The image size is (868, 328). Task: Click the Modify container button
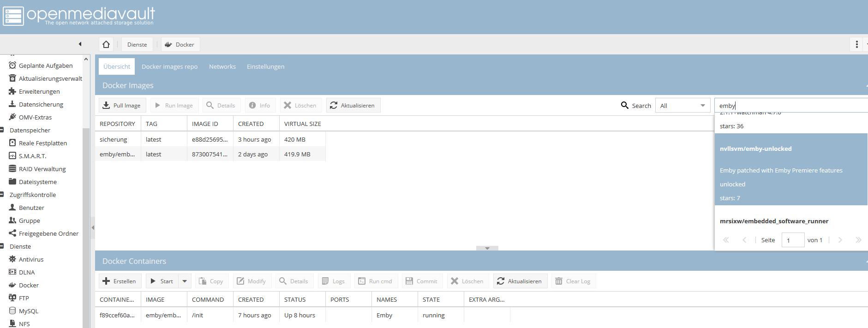(252, 281)
